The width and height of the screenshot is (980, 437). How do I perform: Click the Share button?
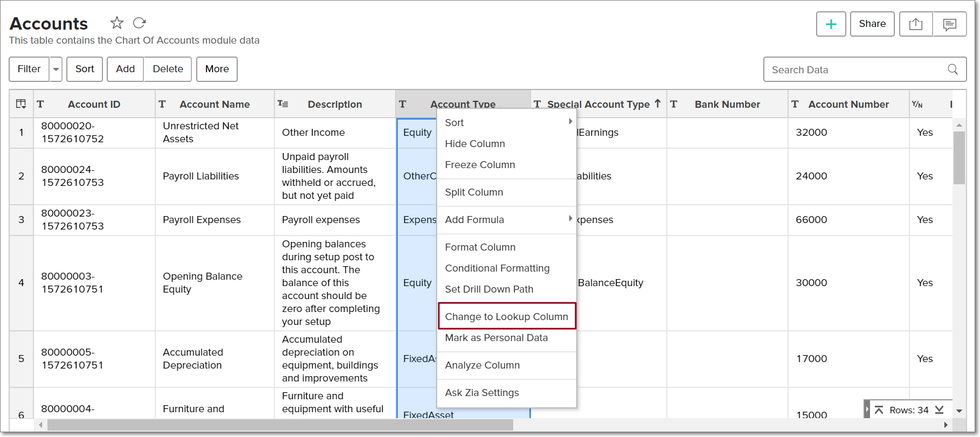872,24
